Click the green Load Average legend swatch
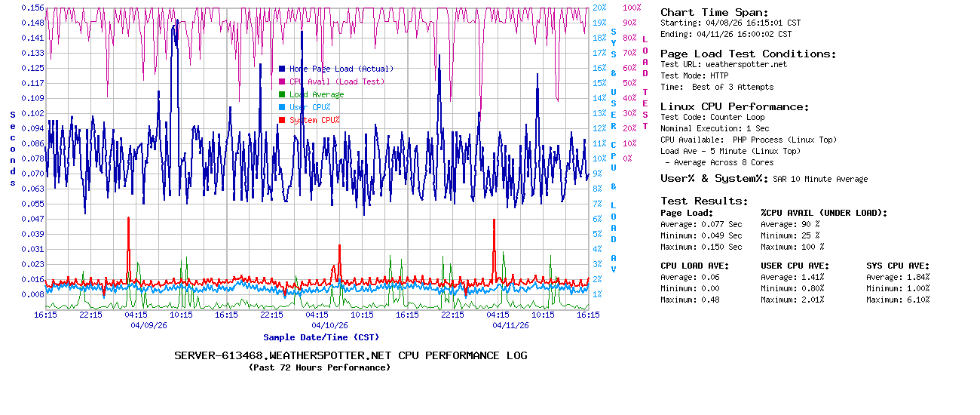980x415 pixels. tap(282, 94)
